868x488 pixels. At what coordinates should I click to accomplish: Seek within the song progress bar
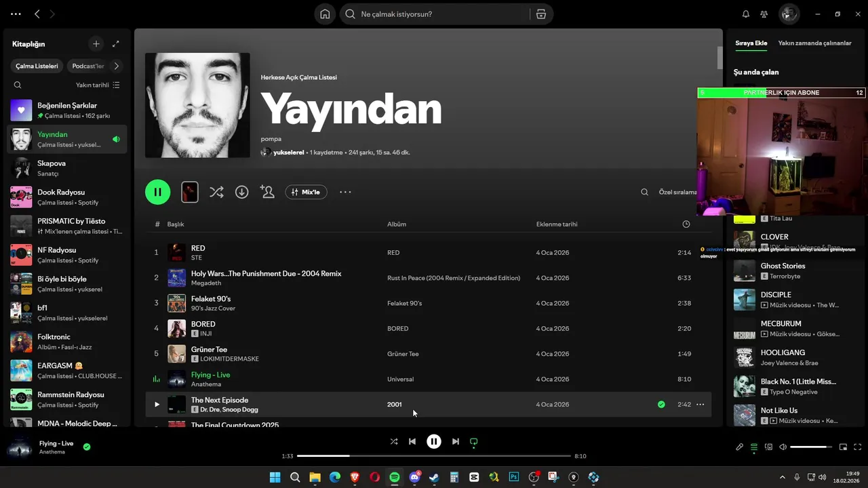tap(434, 456)
